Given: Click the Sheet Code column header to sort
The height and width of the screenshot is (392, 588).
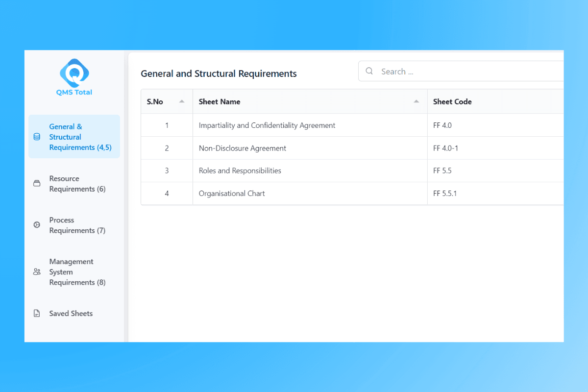Looking at the screenshot, I should pyautogui.click(x=452, y=101).
